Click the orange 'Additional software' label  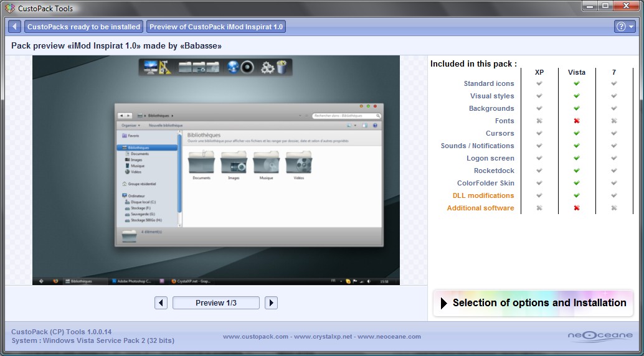coord(481,208)
